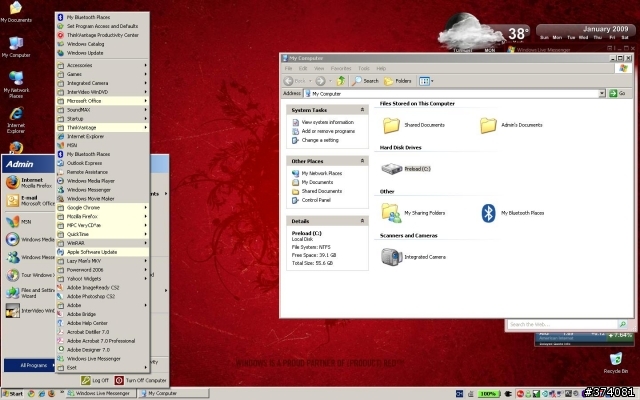The image size is (640, 400).
Task: Click View system information link
Action: coord(323,122)
